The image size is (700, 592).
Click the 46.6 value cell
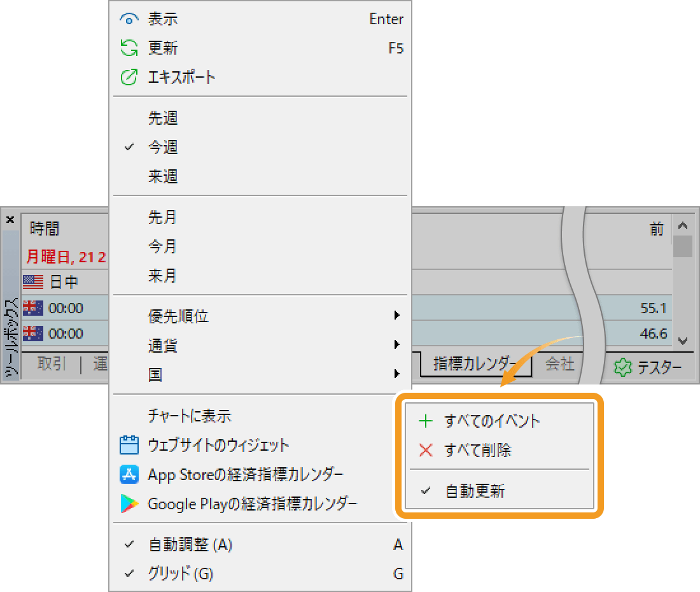(x=653, y=334)
